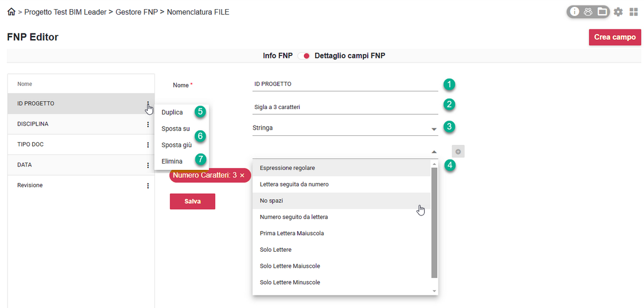Click the Crea campo button
The image size is (644, 308).
[614, 37]
